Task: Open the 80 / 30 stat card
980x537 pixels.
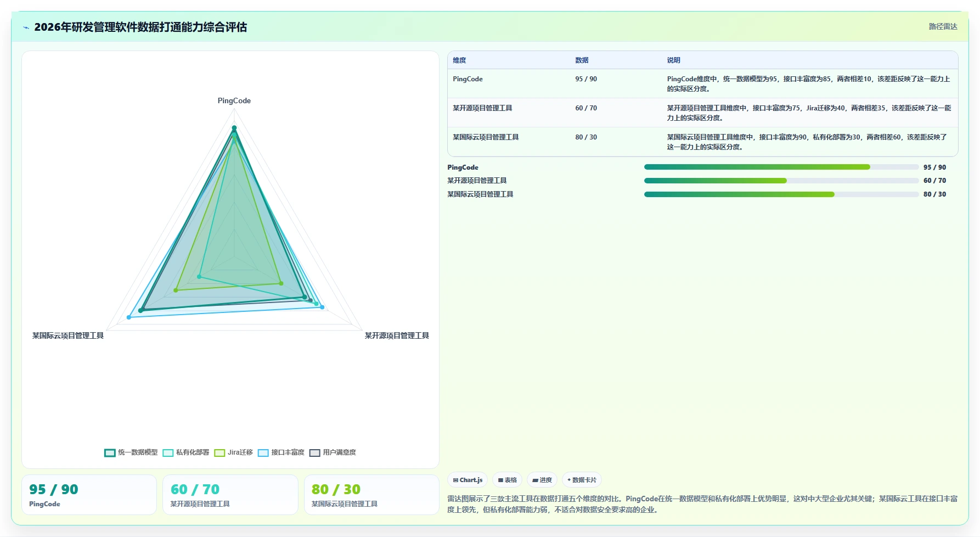Action: click(371, 495)
